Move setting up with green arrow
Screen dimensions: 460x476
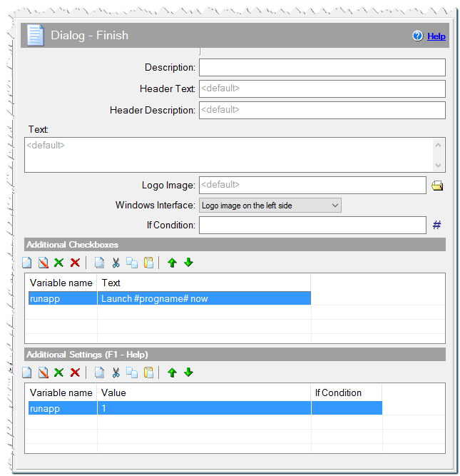172,373
